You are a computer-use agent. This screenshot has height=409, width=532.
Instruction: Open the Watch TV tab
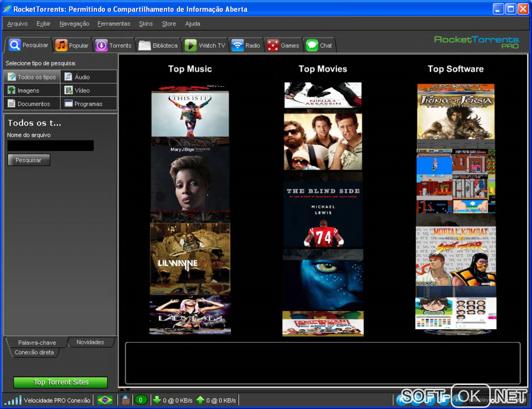pos(204,45)
